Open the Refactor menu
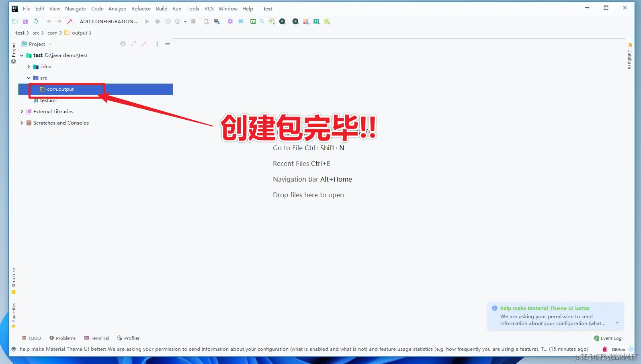The width and height of the screenshot is (641, 364). [x=141, y=8]
